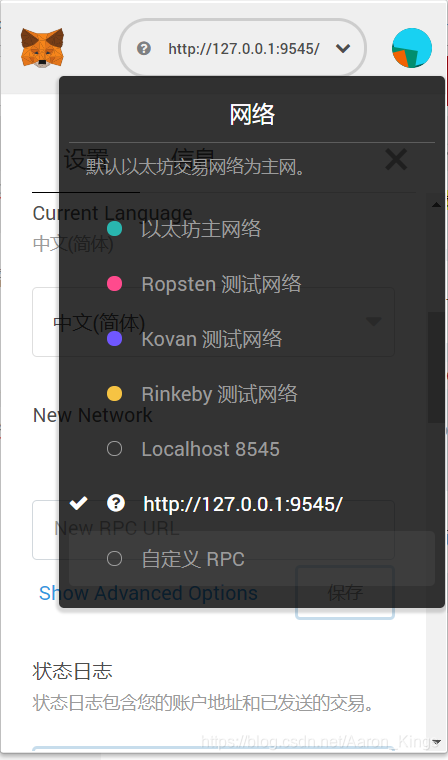Collapse the network selector chevron
448x760 pixels.
(343, 48)
